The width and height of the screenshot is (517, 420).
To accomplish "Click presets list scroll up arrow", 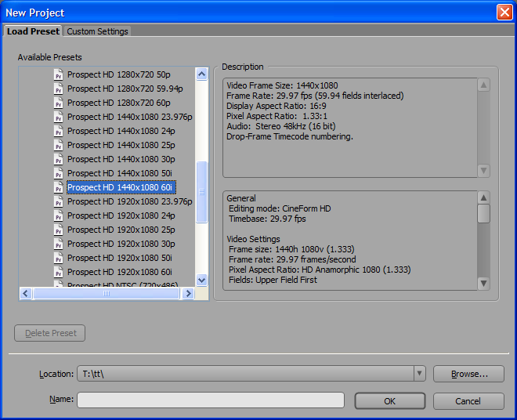I will click(202, 74).
